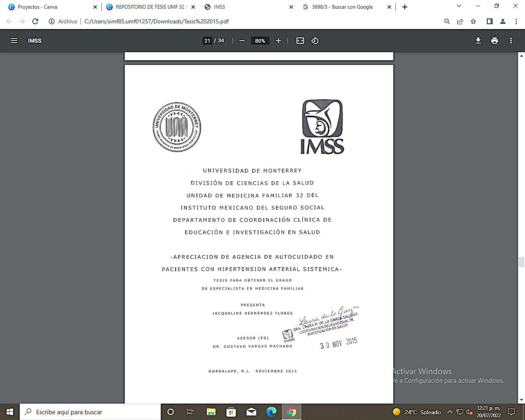This screenshot has height=420, width=525.
Task: Close the Proyectos - Canva tab
Action: click(x=95, y=7)
